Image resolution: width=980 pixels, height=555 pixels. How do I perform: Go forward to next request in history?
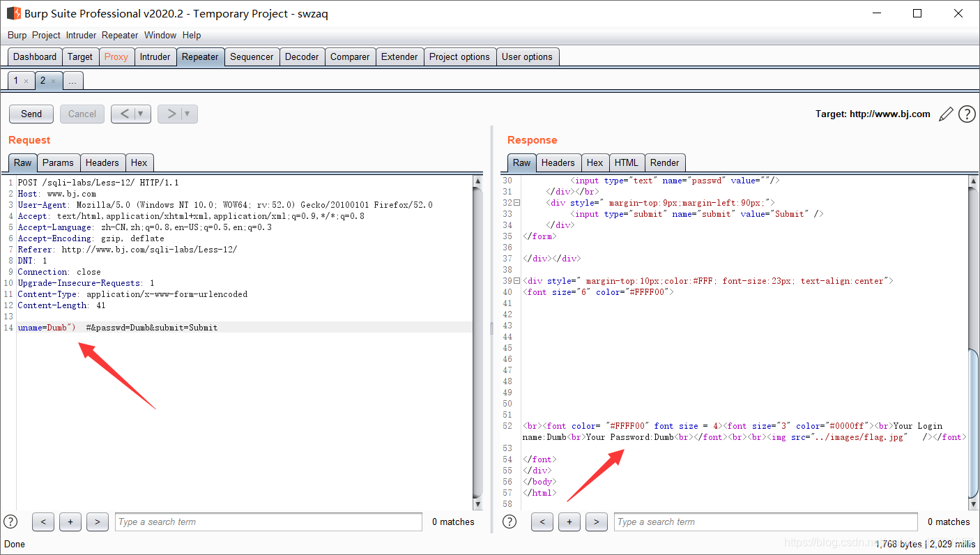(170, 114)
